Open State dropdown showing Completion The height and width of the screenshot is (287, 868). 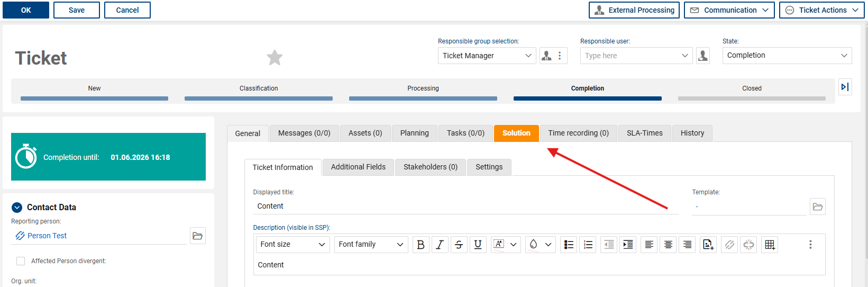787,56
